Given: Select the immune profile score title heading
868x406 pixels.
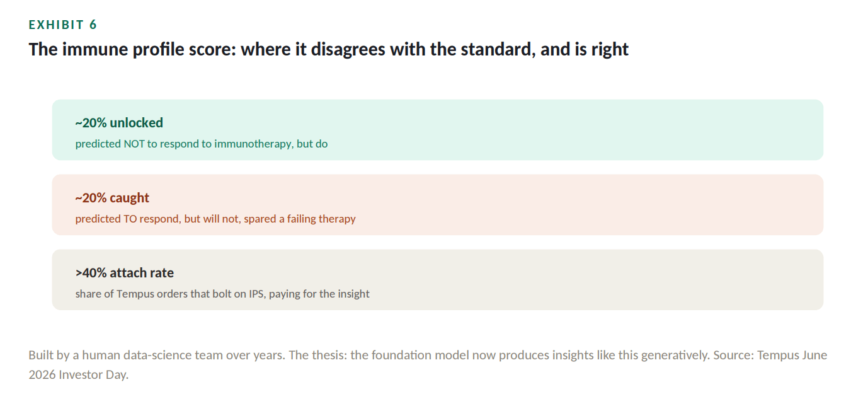Looking at the screenshot, I should tap(329, 49).
